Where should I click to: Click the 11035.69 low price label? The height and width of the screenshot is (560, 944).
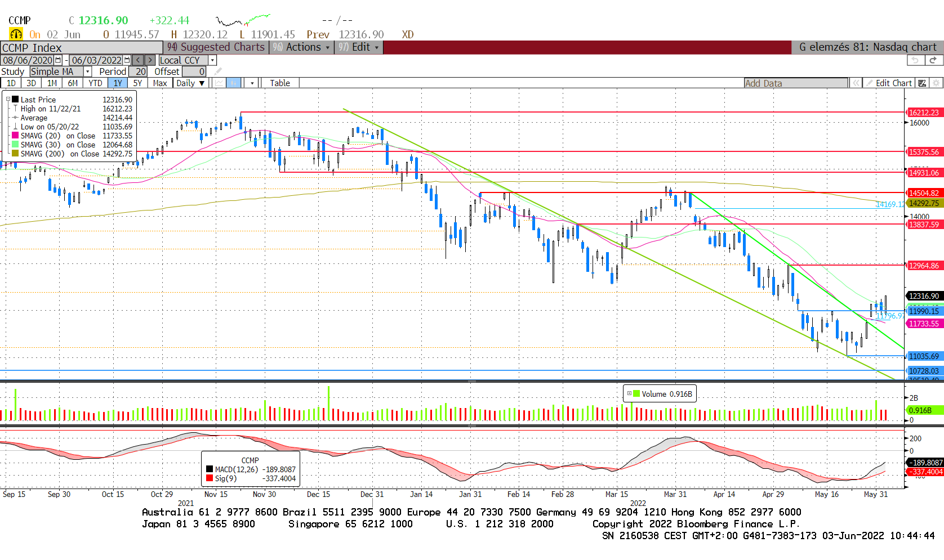924,356
